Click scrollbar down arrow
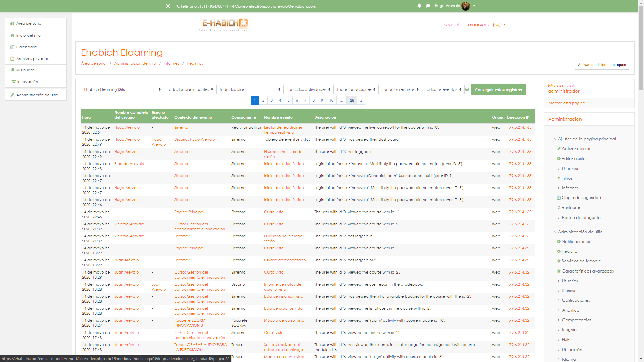The height and width of the screenshot is (362, 644). [641, 359]
